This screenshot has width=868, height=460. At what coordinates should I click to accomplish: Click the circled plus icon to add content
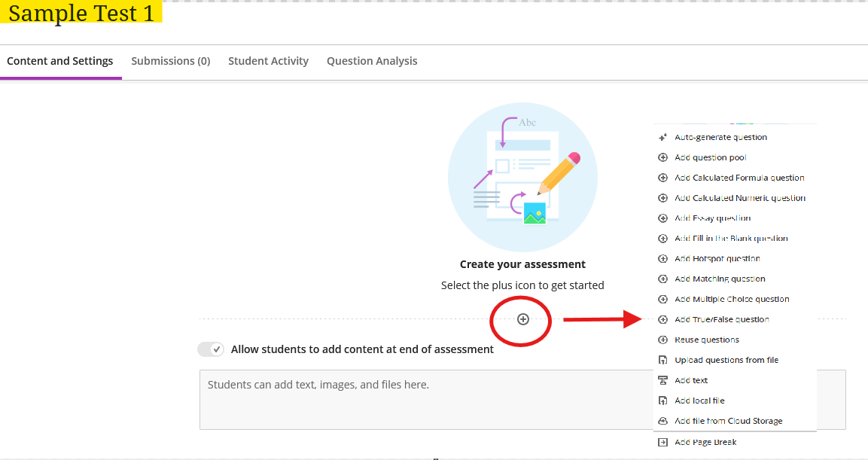click(x=521, y=321)
